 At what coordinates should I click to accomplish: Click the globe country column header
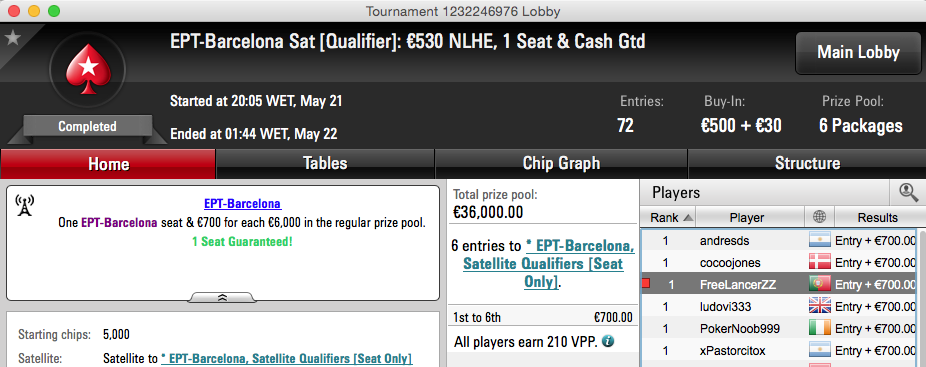click(x=819, y=217)
